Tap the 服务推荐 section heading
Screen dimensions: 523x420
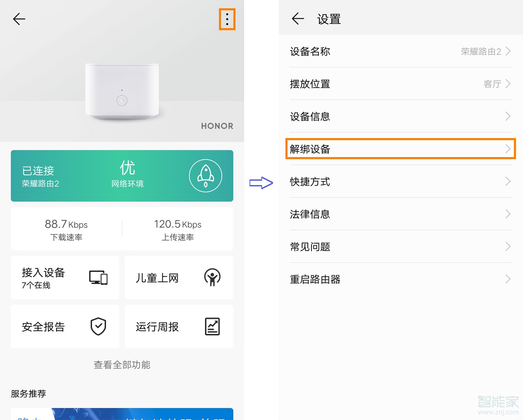point(29,394)
